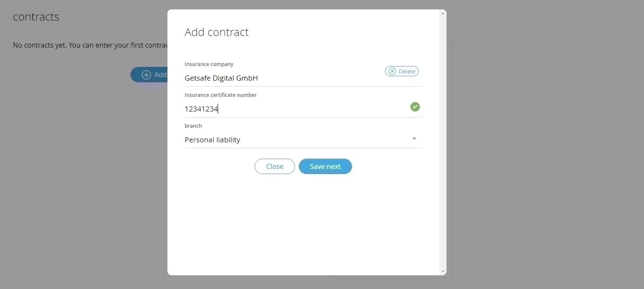Click the Getsafe Digital GmbH company field
Viewport: 644px width, 289px height.
[284, 78]
